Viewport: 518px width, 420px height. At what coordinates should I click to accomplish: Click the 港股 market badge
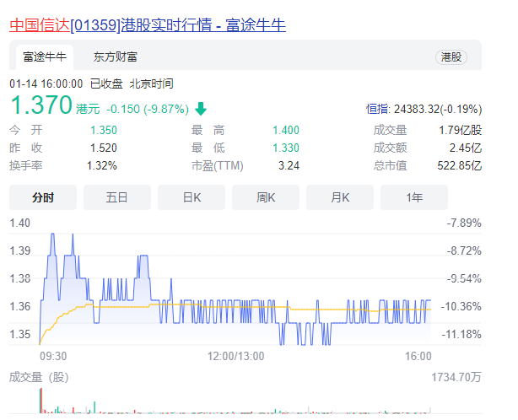point(451,57)
